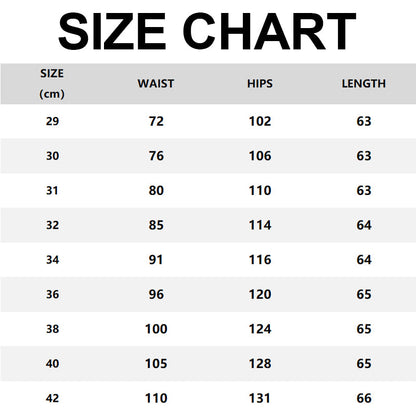The image size is (416, 416).
Task: Click the WAIST column header
Action: (156, 83)
